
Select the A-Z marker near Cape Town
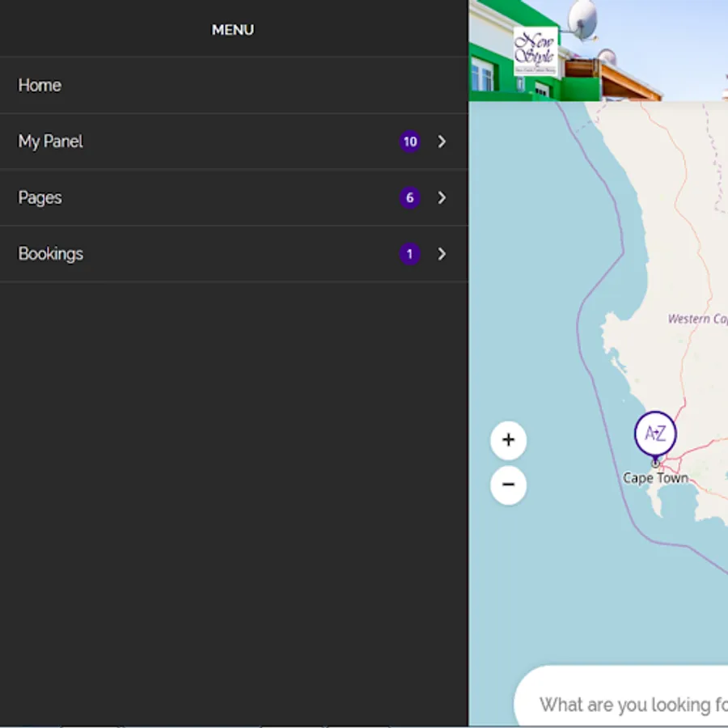(x=655, y=433)
